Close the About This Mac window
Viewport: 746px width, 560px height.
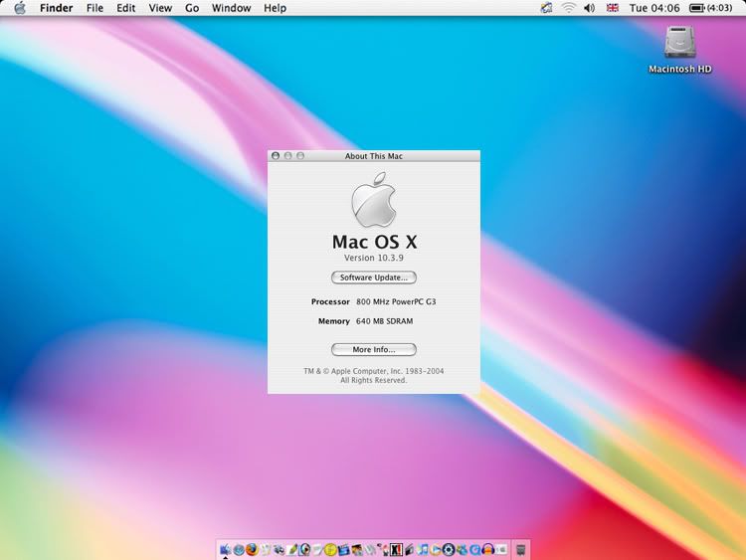(x=276, y=155)
